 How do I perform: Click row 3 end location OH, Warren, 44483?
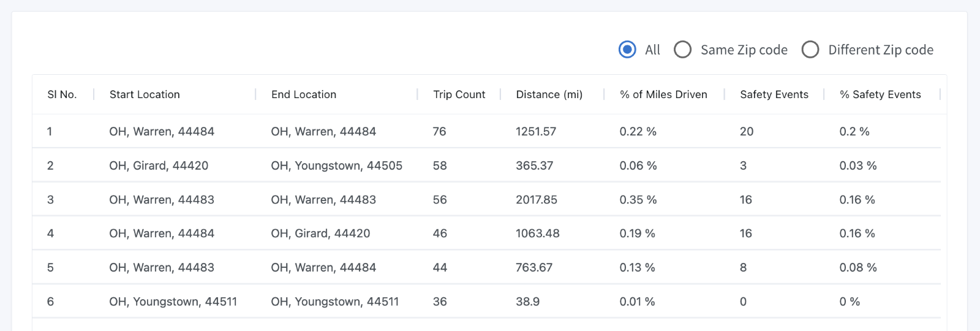click(323, 200)
